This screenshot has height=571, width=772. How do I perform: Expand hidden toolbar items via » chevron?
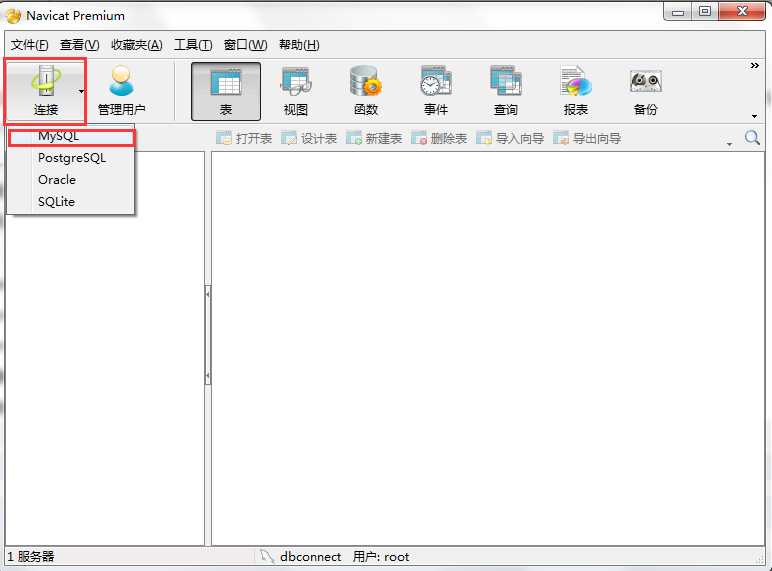point(754,65)
